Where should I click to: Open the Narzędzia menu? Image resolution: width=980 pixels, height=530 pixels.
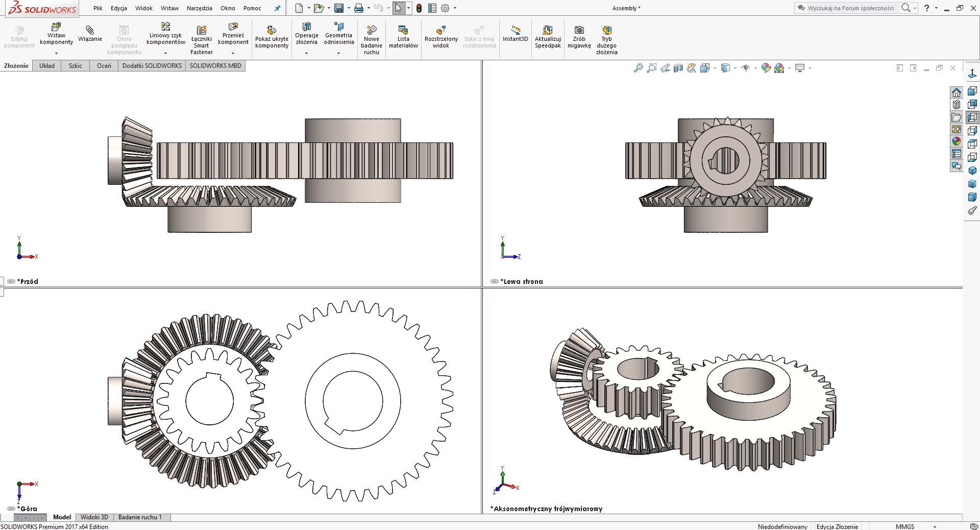pyautogui.click(x=200, y=8)
